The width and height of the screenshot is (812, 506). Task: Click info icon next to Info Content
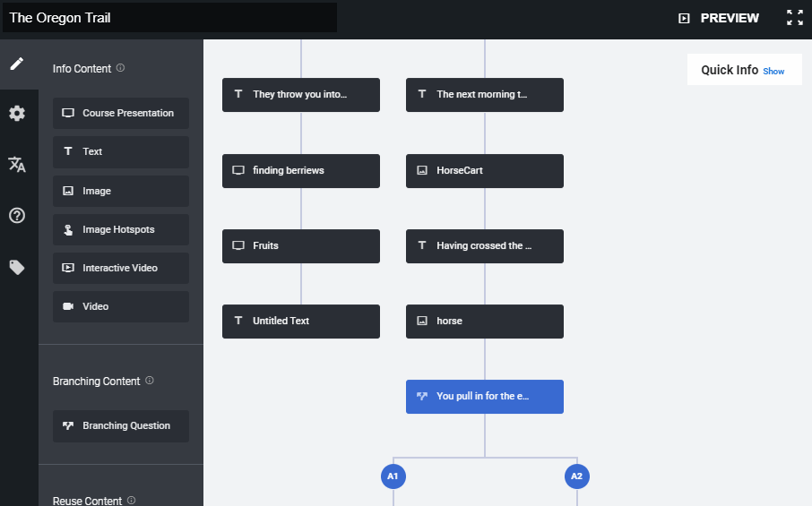point(120,68)
